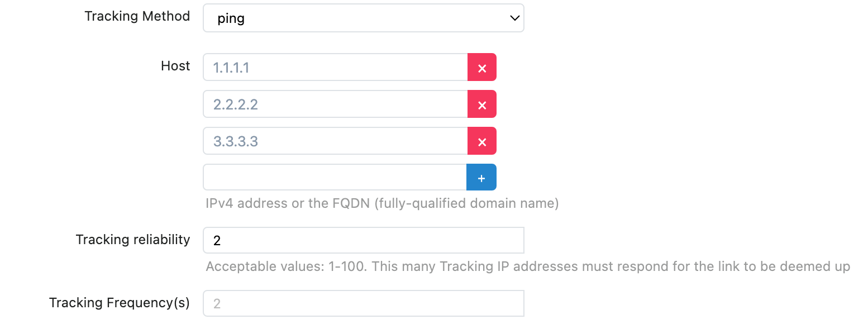The height and width of the screenshot is (324, 868).
Task: Click the Tracking reliability label
Action: 133,240
